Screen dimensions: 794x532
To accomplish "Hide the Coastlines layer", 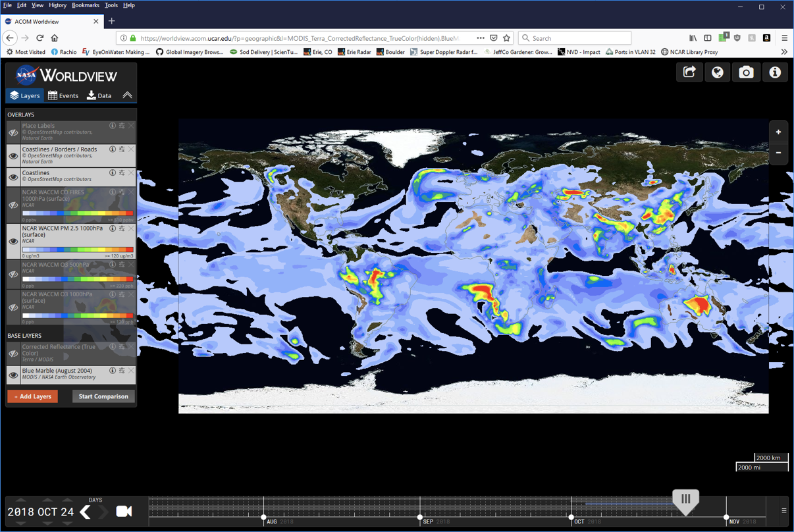I will (13, 176).
